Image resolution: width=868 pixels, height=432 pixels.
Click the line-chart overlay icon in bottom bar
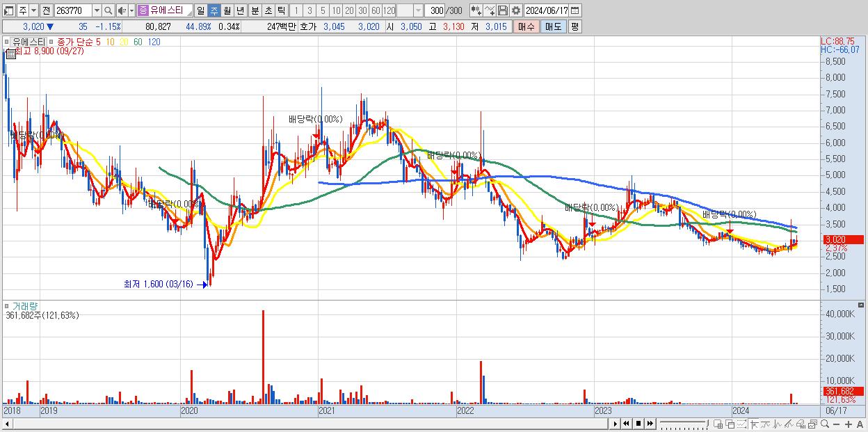click(766, 424)
